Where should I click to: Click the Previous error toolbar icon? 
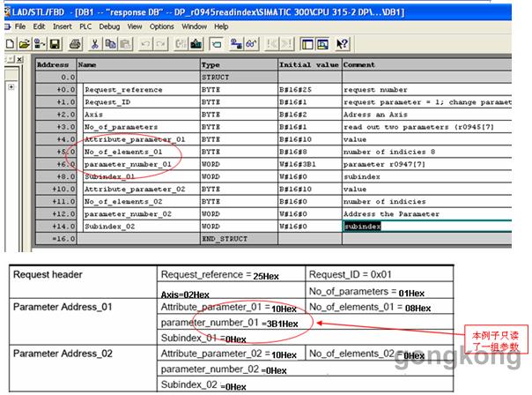(x=271, y=44)
